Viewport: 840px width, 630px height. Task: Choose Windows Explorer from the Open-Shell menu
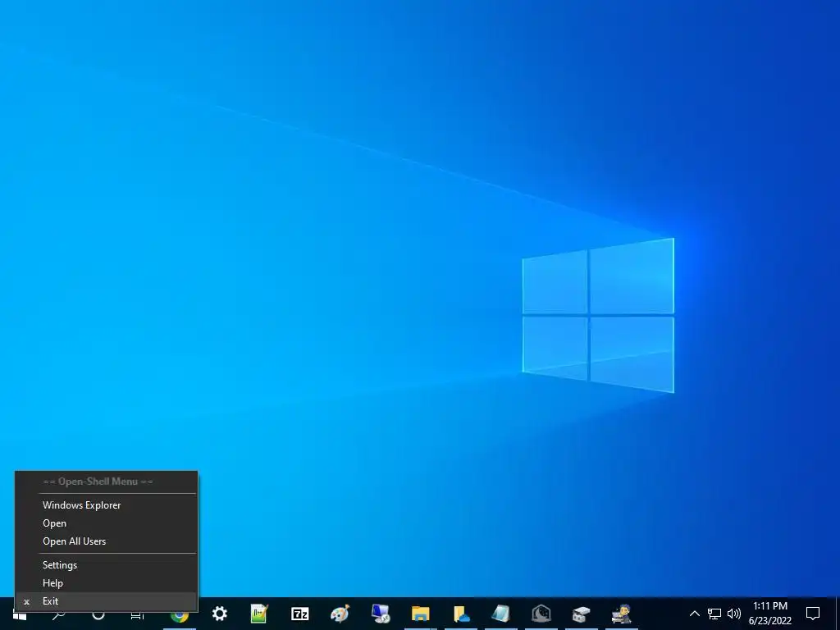point(106,505)
